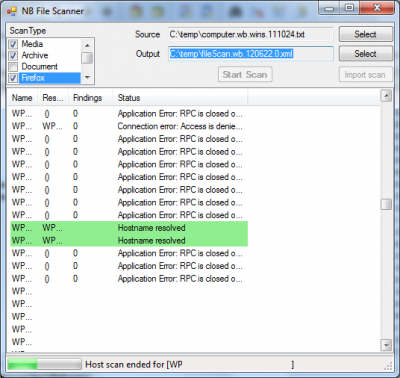Enable the Document scan type checkbox
Viewport: 400px width, 378px height.
tap(13, 67)
